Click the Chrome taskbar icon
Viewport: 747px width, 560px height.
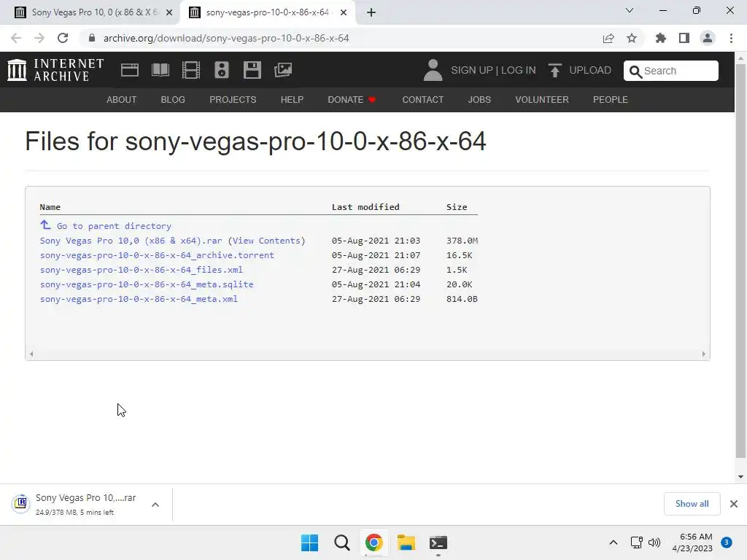click(x=374, y=542)
